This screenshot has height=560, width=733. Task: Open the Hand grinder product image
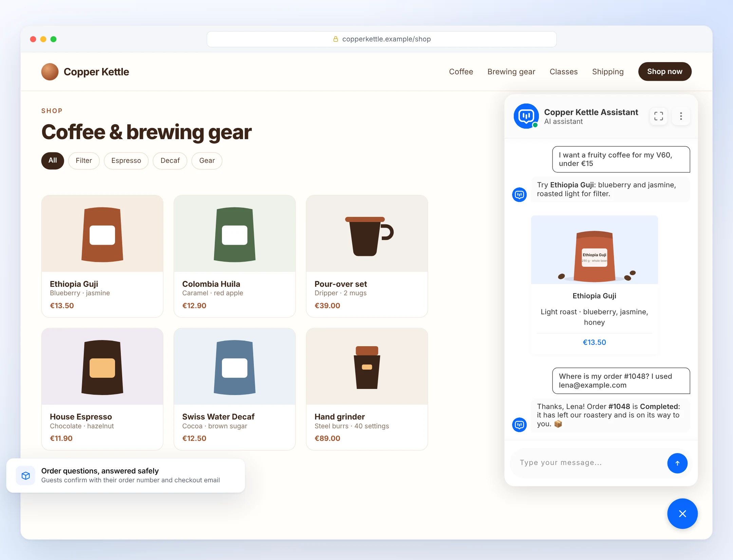tap(367, 367)
